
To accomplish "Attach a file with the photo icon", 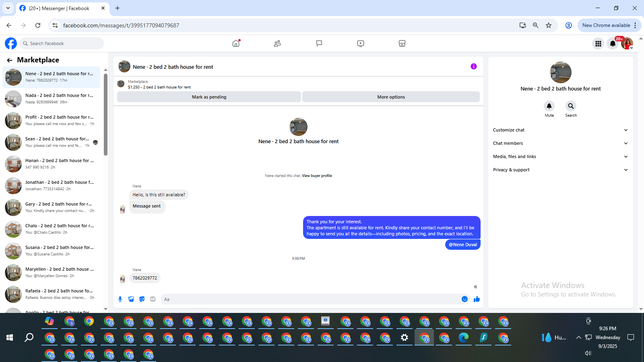I will (131, 299).
